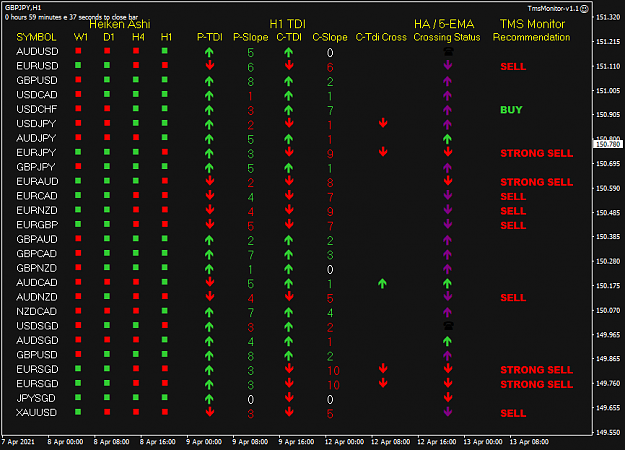625x450 pixels.
Task: Select the EURGBP symbol label
Action: coord(37,225)
